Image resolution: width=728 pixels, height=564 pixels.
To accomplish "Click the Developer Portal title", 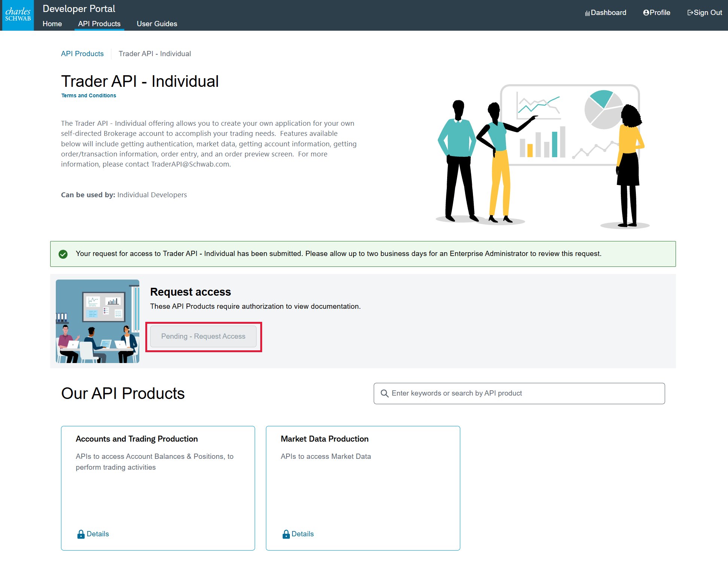I will pyautogui.click(x=79, y=9).
